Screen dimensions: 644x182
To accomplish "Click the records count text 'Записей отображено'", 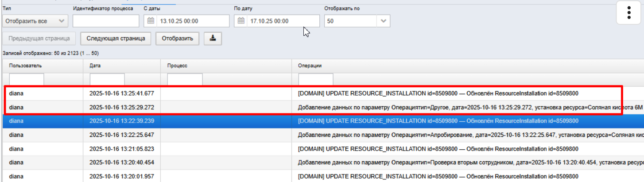I will tap(50, 53).
